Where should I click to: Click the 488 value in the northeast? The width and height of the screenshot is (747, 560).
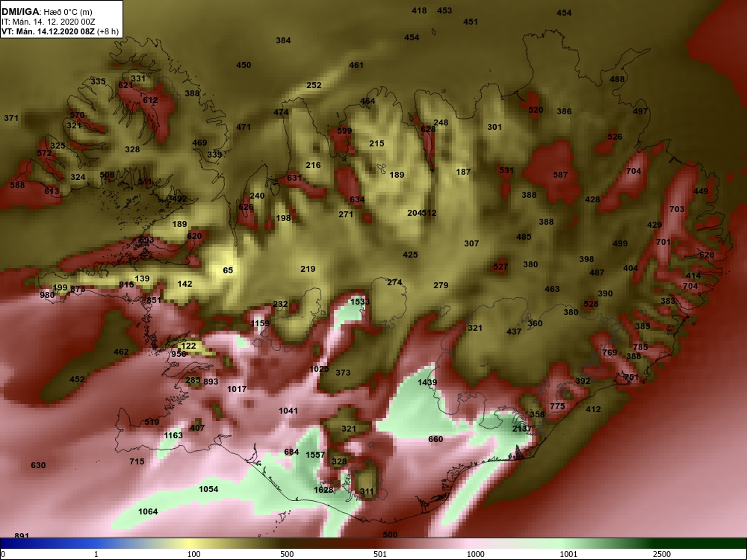click(x=617, y=79)
